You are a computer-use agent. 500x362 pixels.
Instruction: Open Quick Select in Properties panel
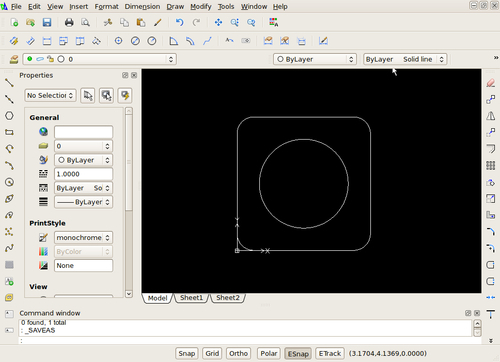[125, 95]
